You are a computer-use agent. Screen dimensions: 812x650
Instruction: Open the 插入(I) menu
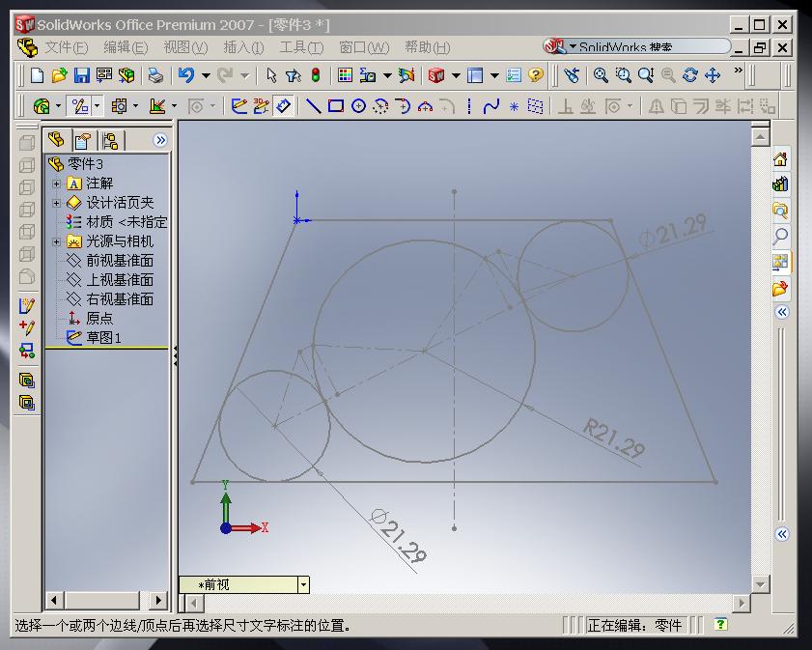tap(243, 47)
